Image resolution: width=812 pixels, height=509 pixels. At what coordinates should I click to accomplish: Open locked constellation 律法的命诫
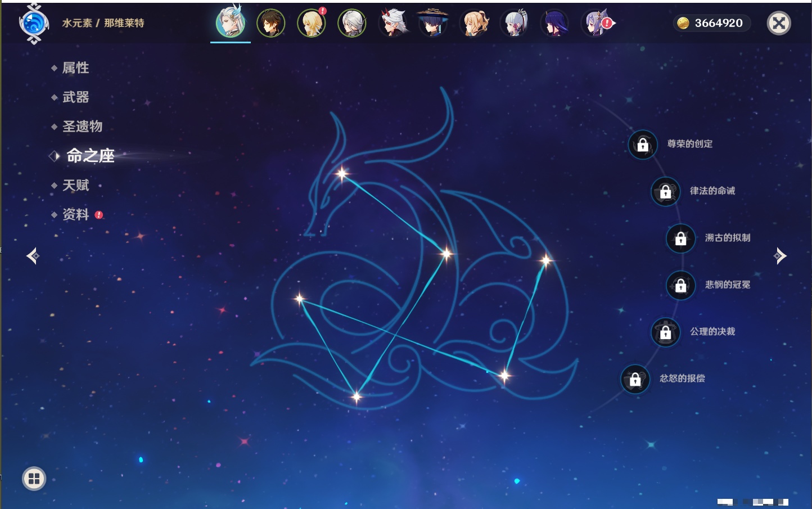666,191
